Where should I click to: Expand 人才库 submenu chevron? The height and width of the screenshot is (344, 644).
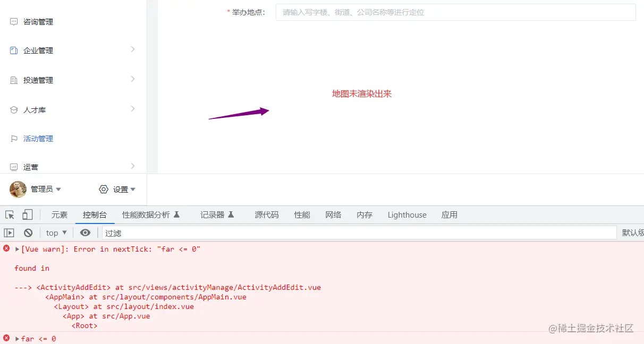click(133, 109)
